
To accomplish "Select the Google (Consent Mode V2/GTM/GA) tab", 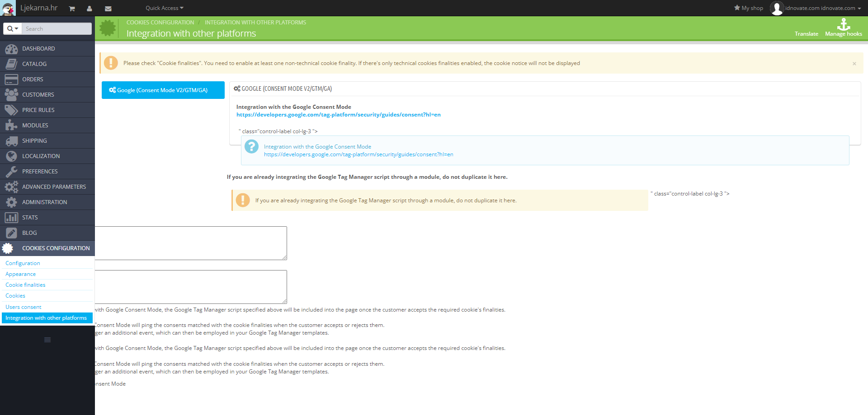I will (x=163, y=90).
